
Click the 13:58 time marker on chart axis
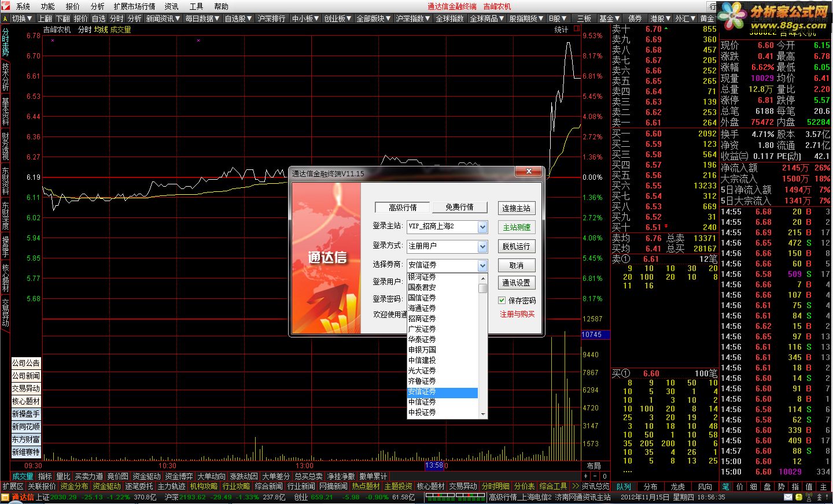pos(434,465)
